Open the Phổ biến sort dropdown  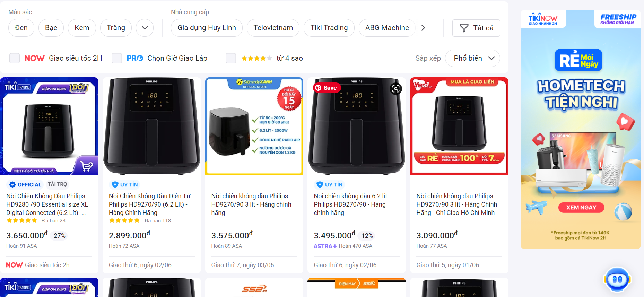[x=472, y=58]
